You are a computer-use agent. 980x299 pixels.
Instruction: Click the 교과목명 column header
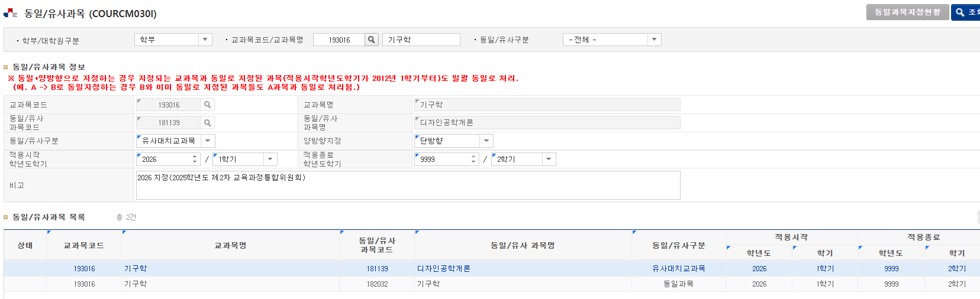coord(230,246)
